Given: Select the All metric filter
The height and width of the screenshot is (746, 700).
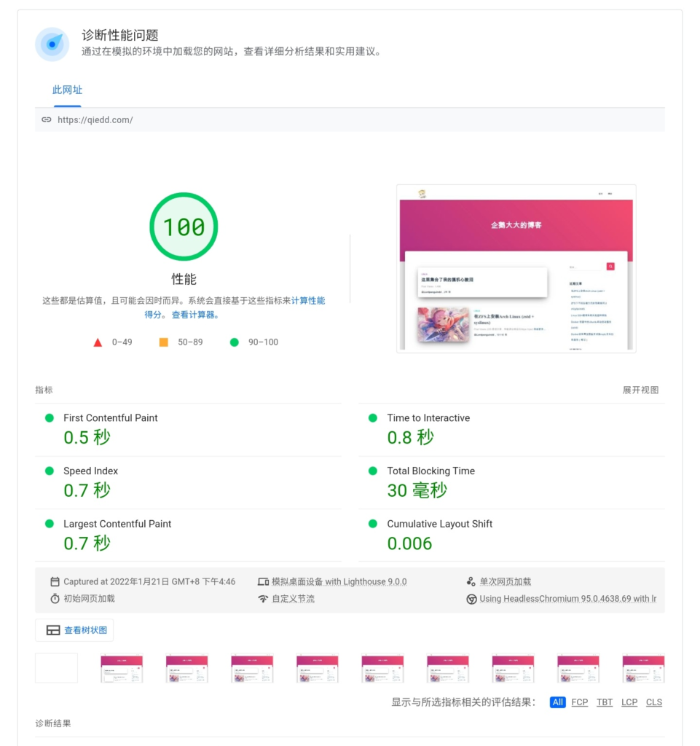Looking at the screenshot, I should click(x=557, y=702).
